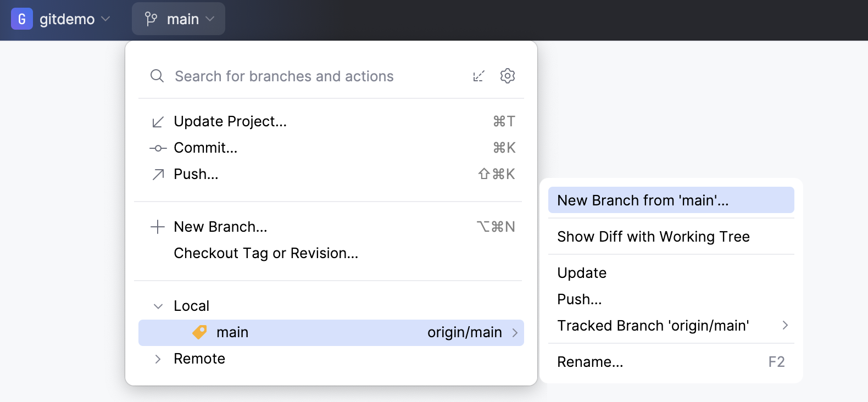Click the Rename action for main branch
This screenshot has width=868, height=402.
(590, 361)
